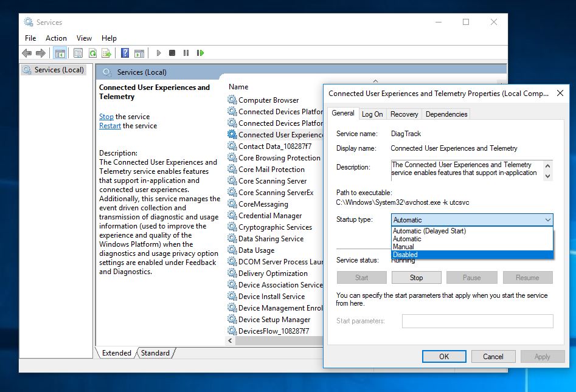This screenshot has width=576, height=392.
Task: Confirm the dialog with OK
Action: tap(444, 357)
